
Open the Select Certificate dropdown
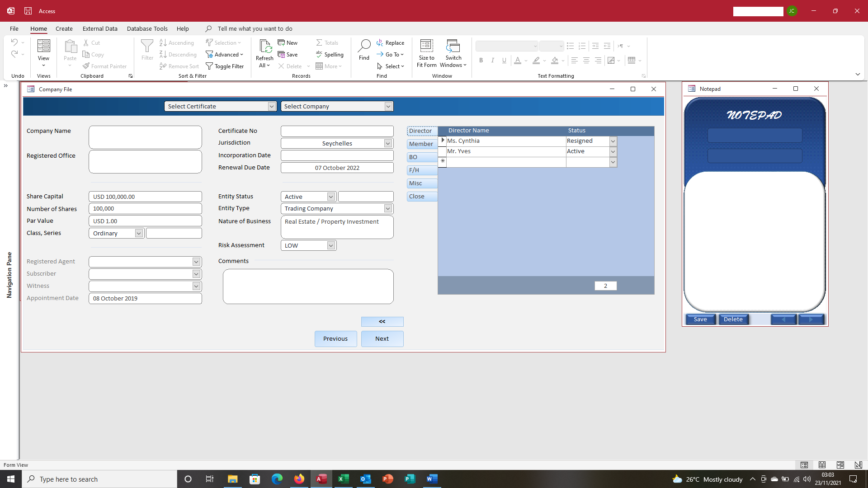click(x=272, y=107)
